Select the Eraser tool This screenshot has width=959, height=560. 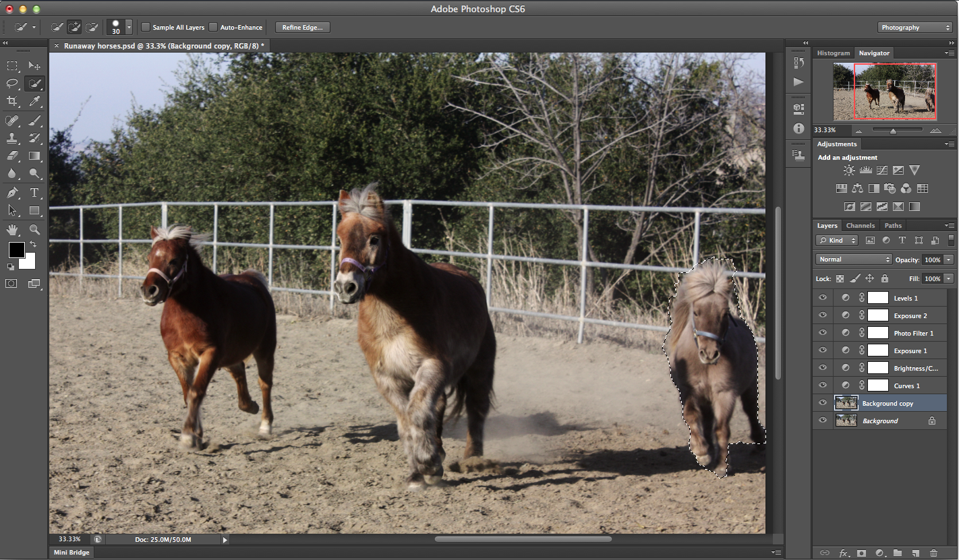[12, 156]
